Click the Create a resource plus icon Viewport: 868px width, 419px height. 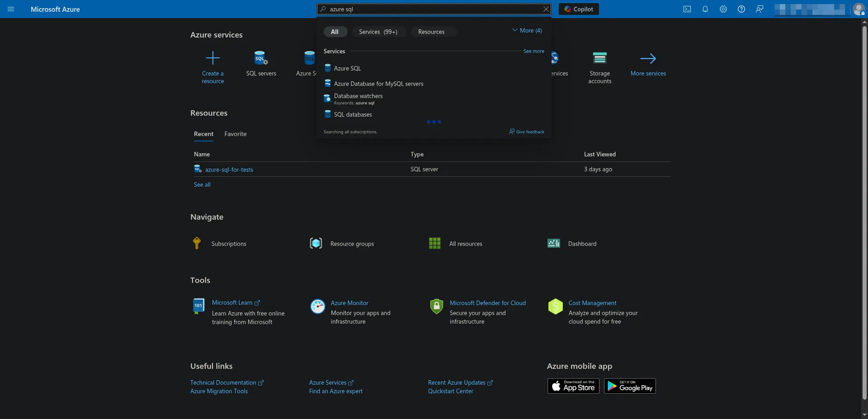click(212, 58)
